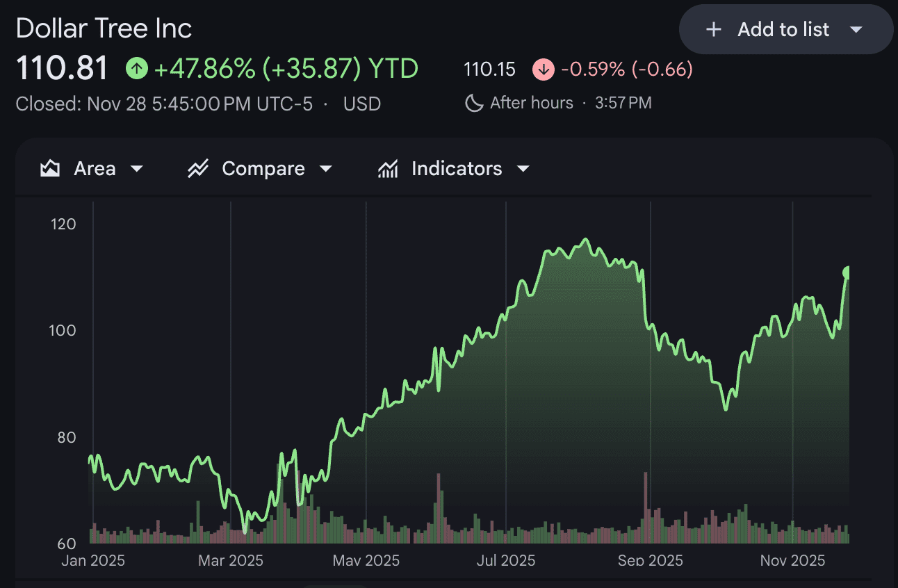
Task: Click the Add to list button
Action: click(x=783, y=29)
